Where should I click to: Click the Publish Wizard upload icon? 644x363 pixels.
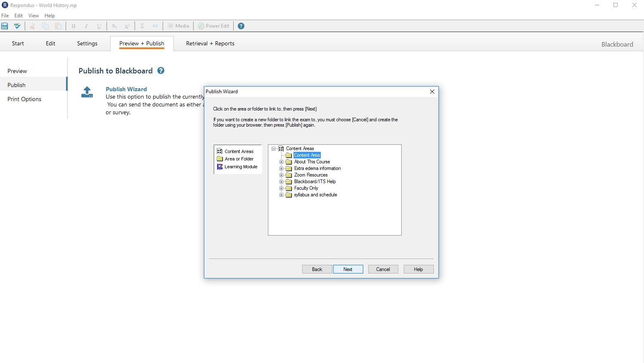coord(87,92)
